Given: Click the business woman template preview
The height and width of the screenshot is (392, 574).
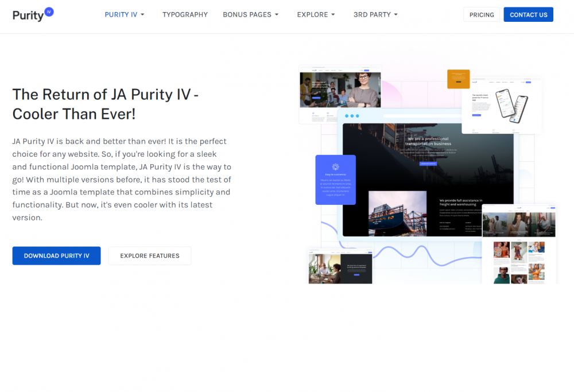Looking at the screenshot, I should [340, 95].
